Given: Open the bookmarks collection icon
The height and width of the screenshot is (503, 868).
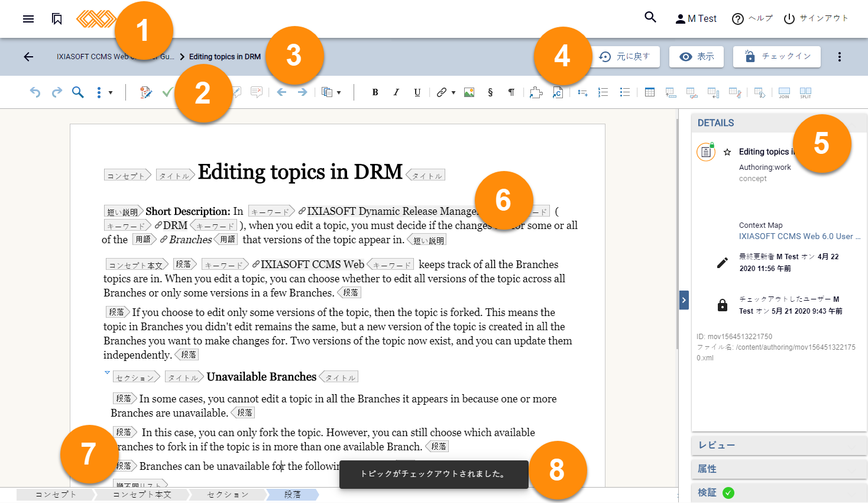Looking at the screenshot, I should point(57,19).
